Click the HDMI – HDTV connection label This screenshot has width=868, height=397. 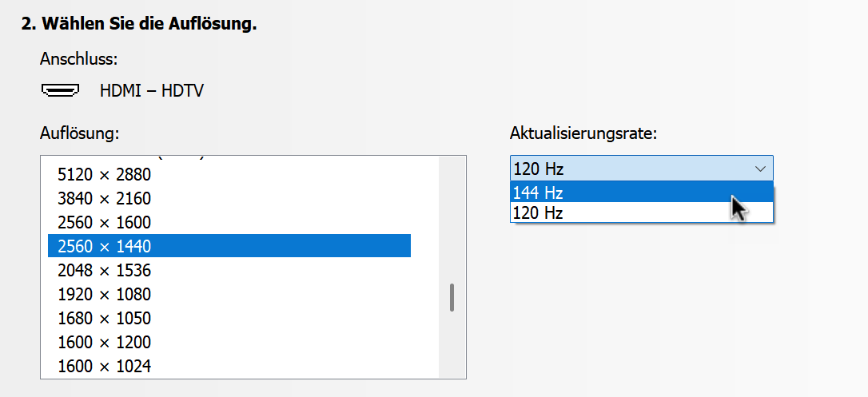point(151,91)
